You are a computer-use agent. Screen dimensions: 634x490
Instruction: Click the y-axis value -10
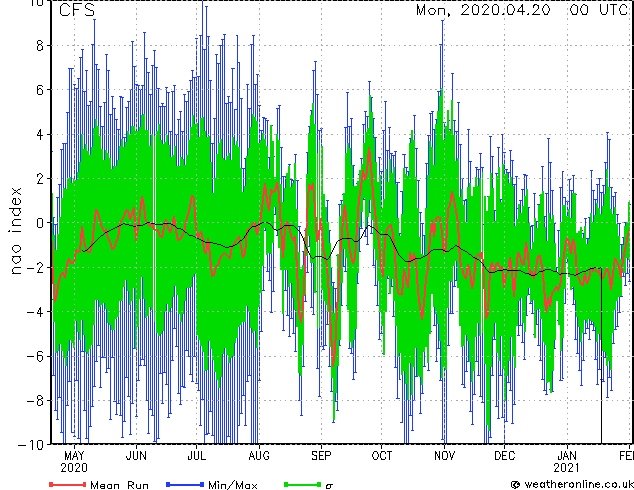pyautogui.click(x=31, y=445)
